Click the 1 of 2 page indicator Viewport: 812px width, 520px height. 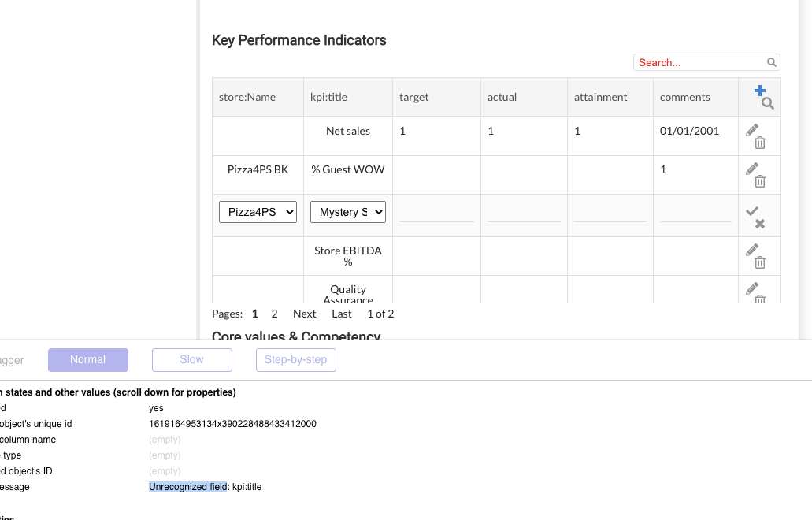point(380,314)
